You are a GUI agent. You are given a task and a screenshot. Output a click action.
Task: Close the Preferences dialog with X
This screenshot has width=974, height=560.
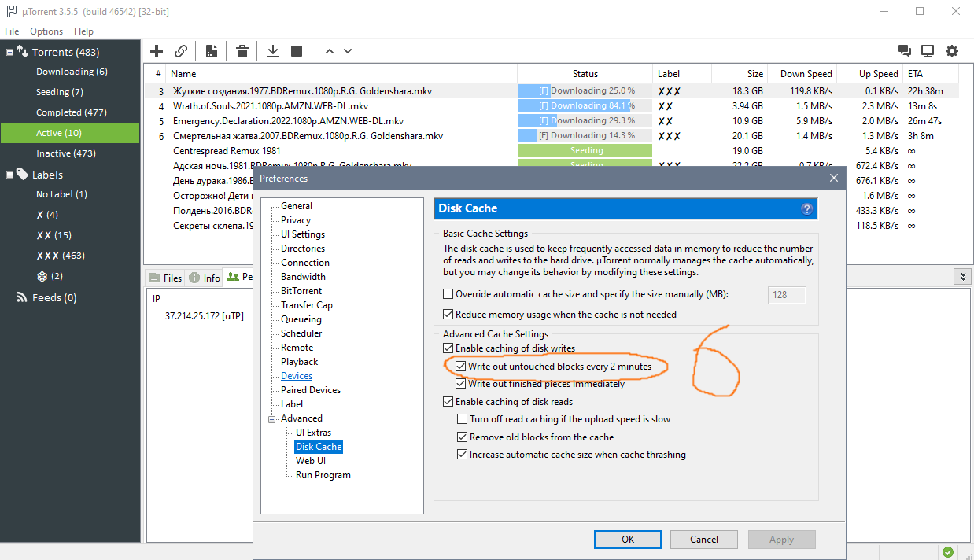834,179
